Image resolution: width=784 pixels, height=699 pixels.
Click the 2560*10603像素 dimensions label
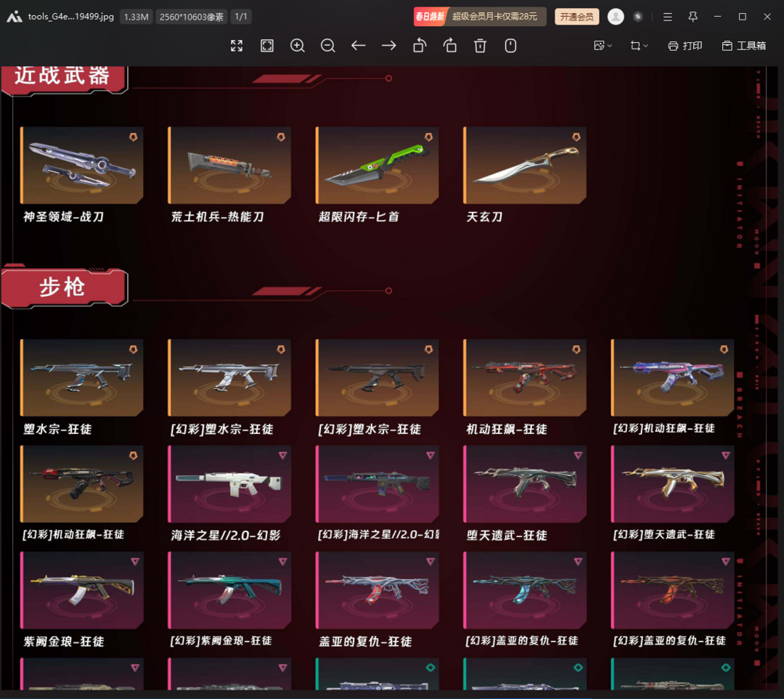pos(192,17)
